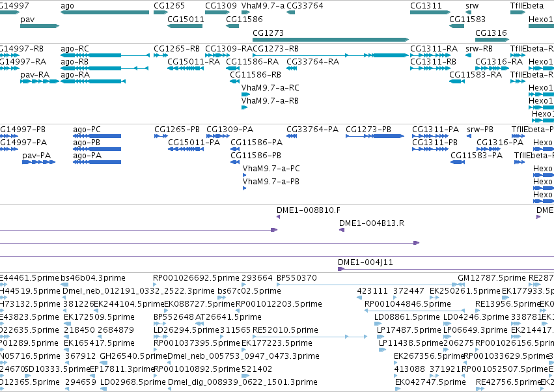The image size is (554, 392).
Task: Select transcript CG33764-RA
Action: tap(312, 62)
